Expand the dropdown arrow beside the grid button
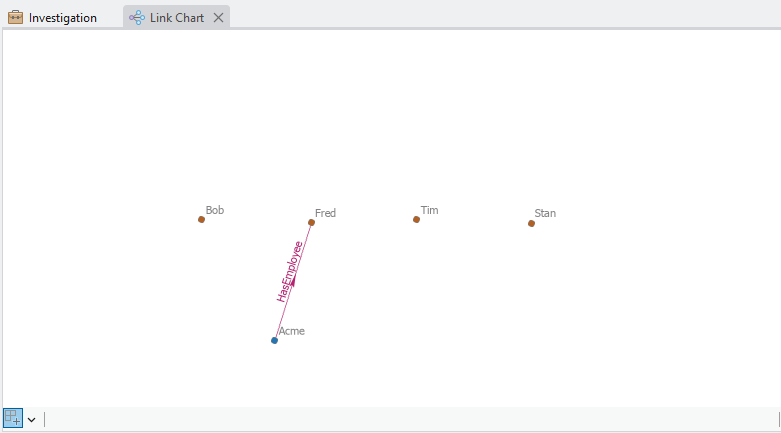This screenshot has height=433, width=781. 32,419
